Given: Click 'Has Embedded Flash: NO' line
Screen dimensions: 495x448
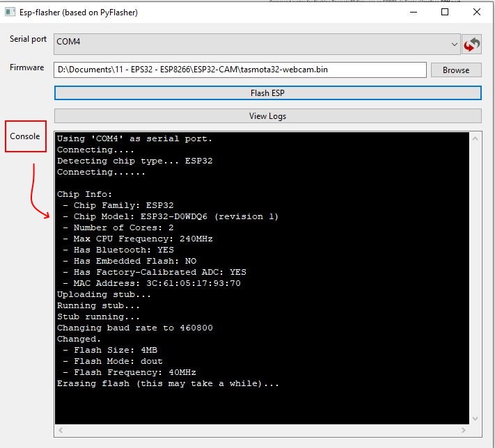Looking at the screenshot, I should click(x=129, y=262).
